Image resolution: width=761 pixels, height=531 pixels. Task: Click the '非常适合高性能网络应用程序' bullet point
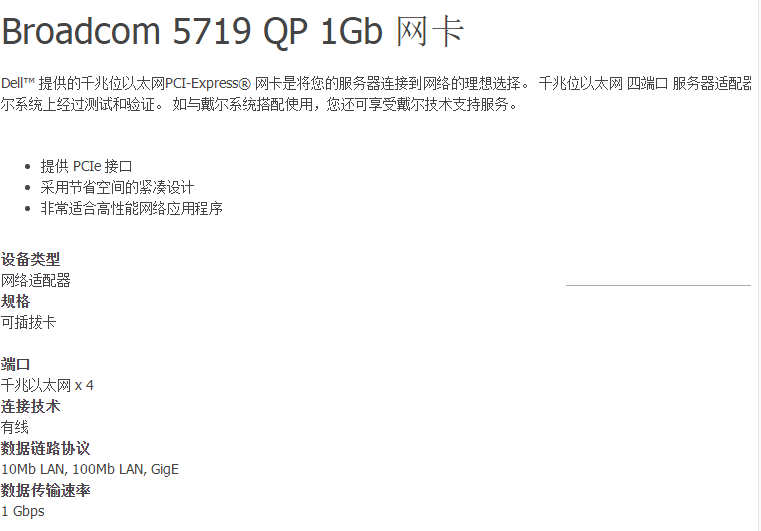tap(132, 209)
